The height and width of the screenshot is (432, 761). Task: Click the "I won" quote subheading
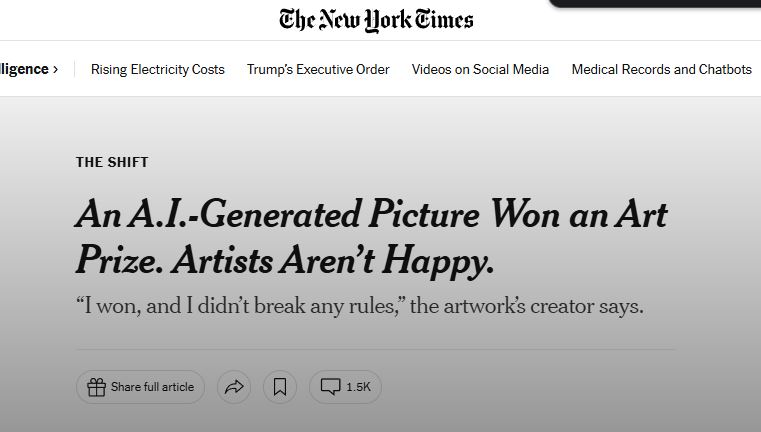[x=360, y=306]
